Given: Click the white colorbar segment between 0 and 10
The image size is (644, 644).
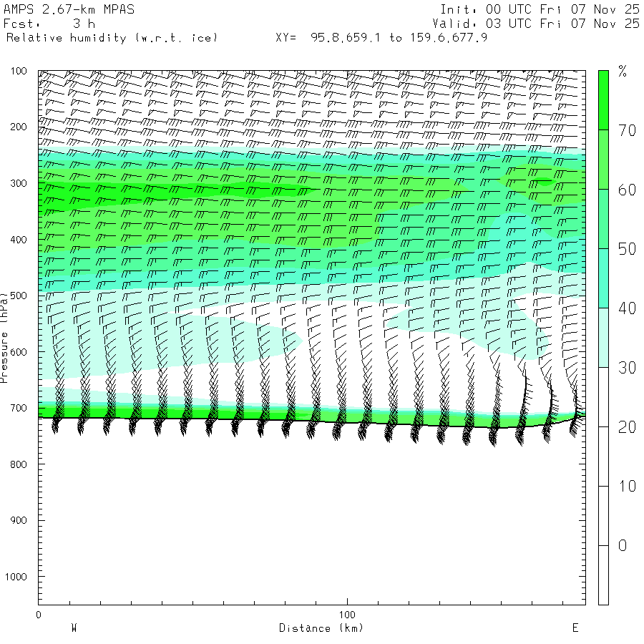Looking at the screenshot, I should [603, 516].
